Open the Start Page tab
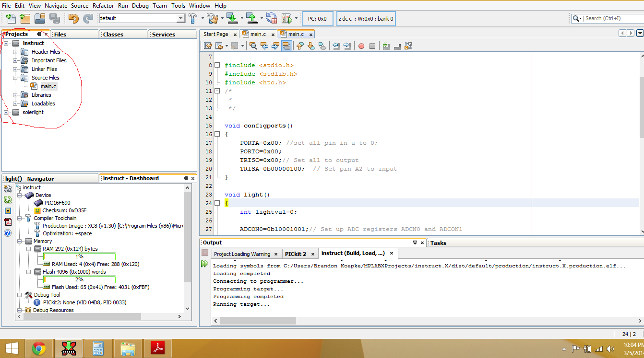The width and height of the screenshot is (644, 358). click(216, 34)
